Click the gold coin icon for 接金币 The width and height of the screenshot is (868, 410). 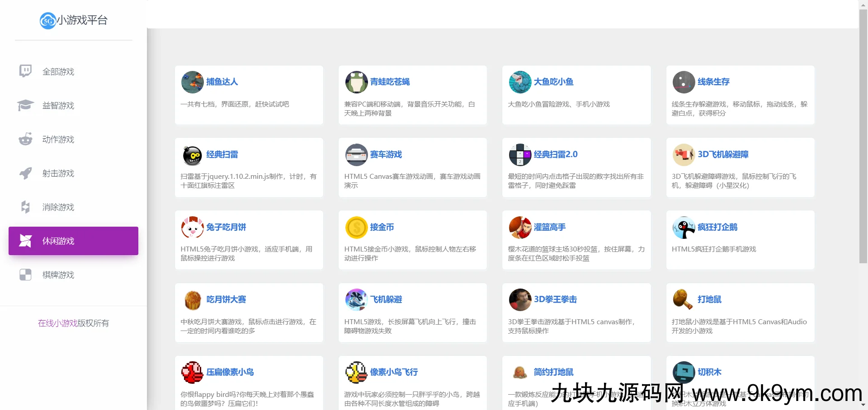click(x=356, y=228)
